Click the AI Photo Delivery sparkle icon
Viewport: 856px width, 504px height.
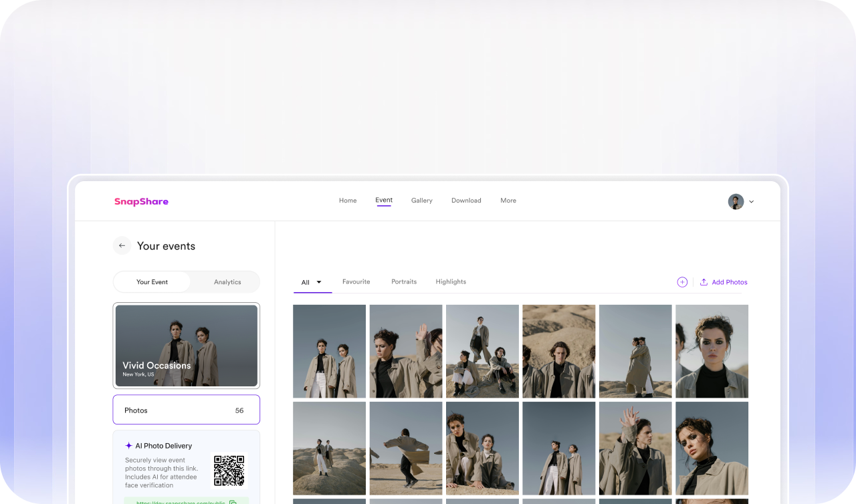click(128, 446)
